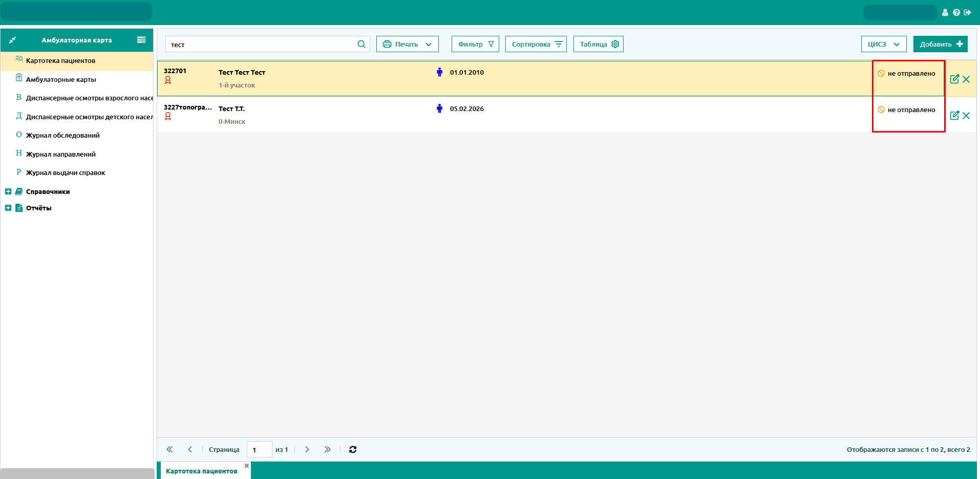Image resolution: width=980 pixels, height=479 pixels.
Task: Collapse the sidebar with the pin icon
Action: pos(13,40)
